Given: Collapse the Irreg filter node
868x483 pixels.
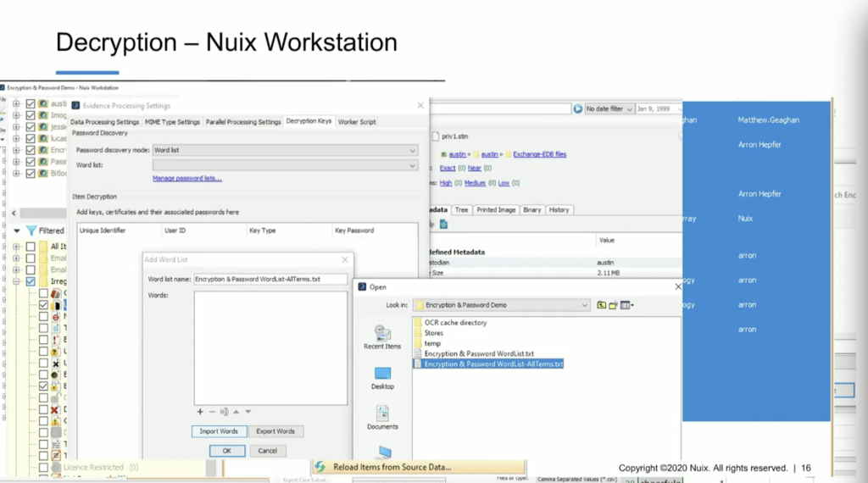Looking at the screenshot, I should pos(16,281).
